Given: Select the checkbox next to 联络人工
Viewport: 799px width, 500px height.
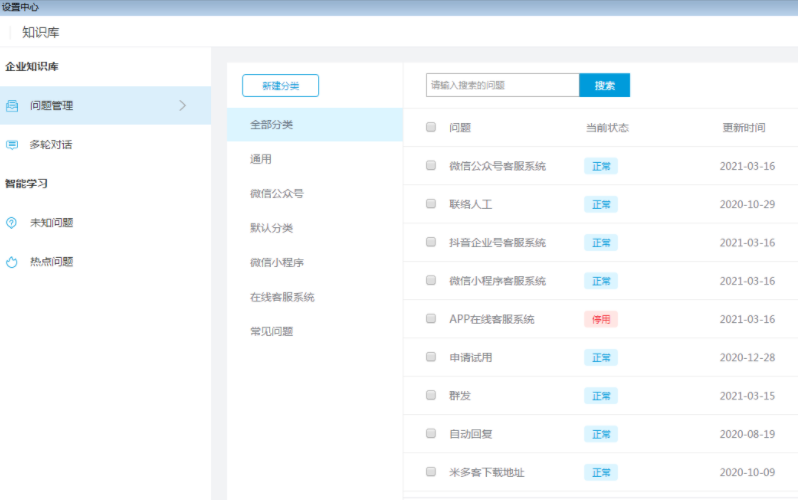Looking at the screenshot, I should (x=431, y=204).
